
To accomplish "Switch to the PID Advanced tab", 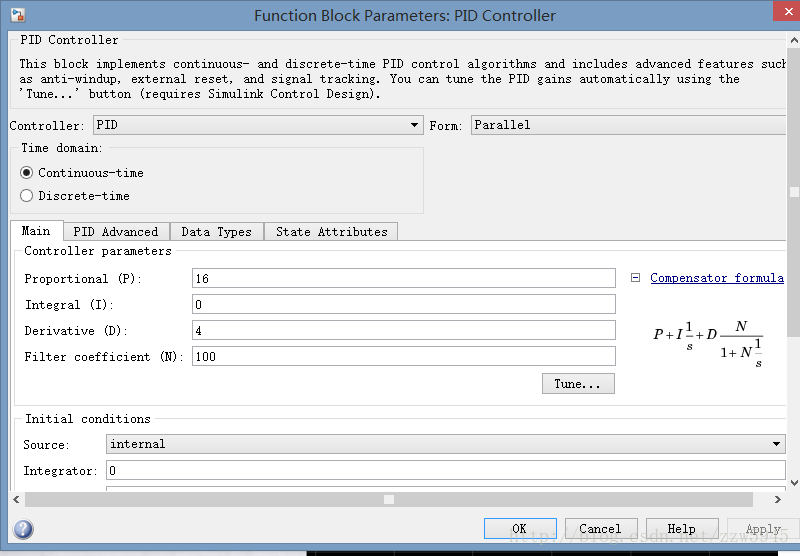I will pyautogui.click(x=116, y=232).
